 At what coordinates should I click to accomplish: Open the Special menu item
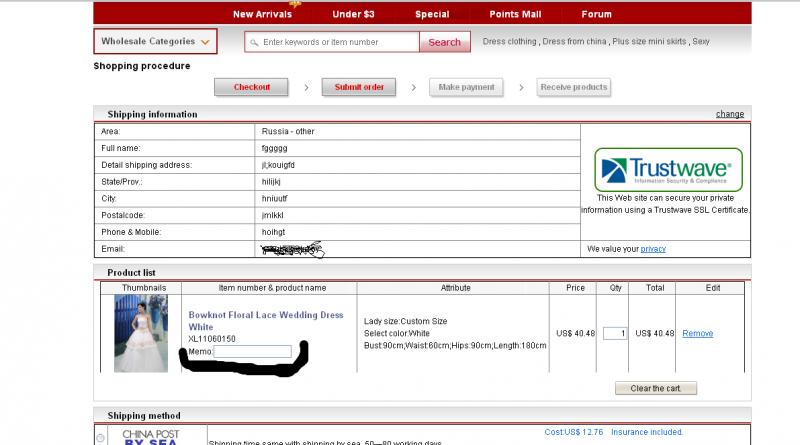(x=432, y=14)
